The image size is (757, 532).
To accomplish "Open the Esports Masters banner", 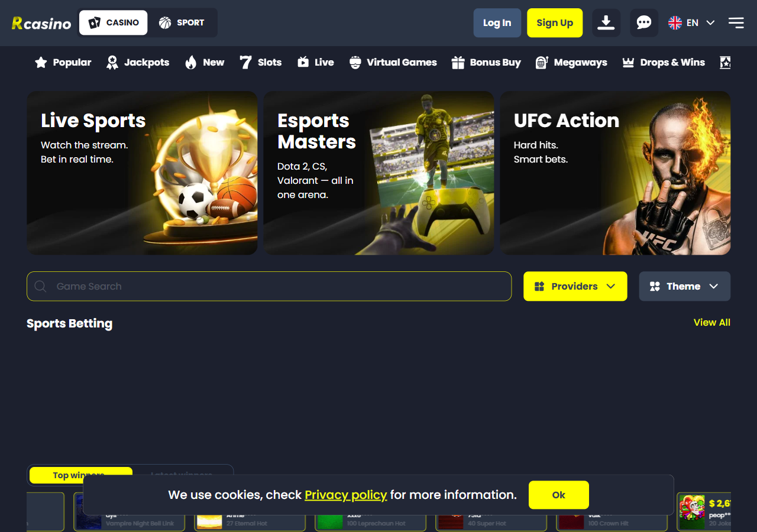I will tap(378, 173).
